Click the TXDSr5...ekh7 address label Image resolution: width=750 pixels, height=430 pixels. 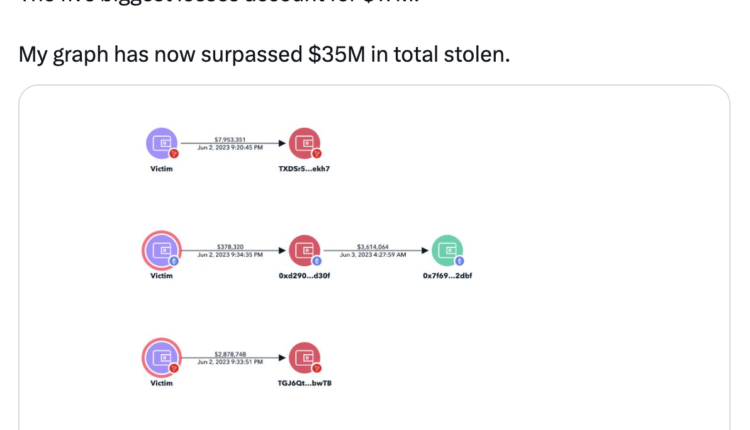click(304, 169)
